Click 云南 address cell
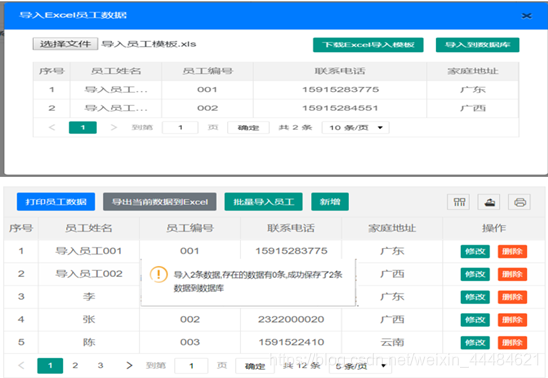 (x=392, y=342)
